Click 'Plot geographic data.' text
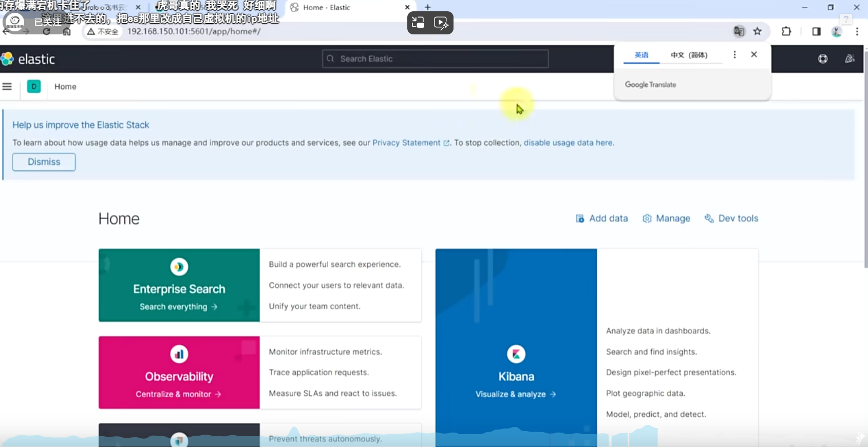 (x=646, y=393)
